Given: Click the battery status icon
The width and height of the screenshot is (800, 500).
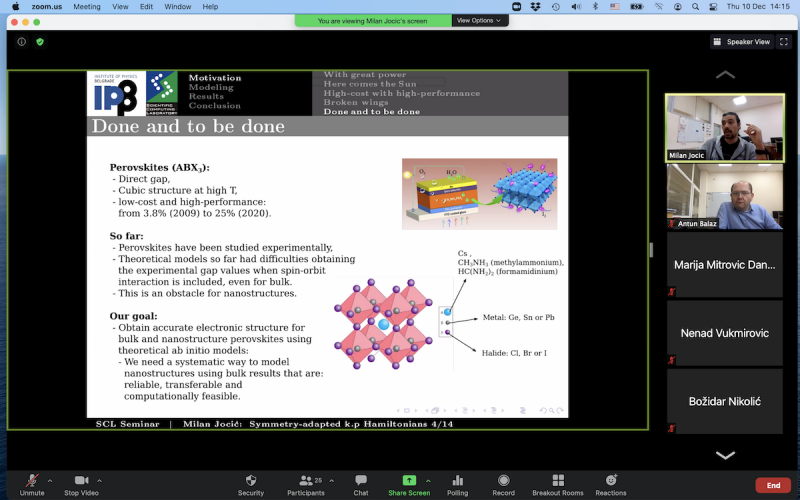Looking at the screenshot, I should pyautogui.click(x=636, y=7).
